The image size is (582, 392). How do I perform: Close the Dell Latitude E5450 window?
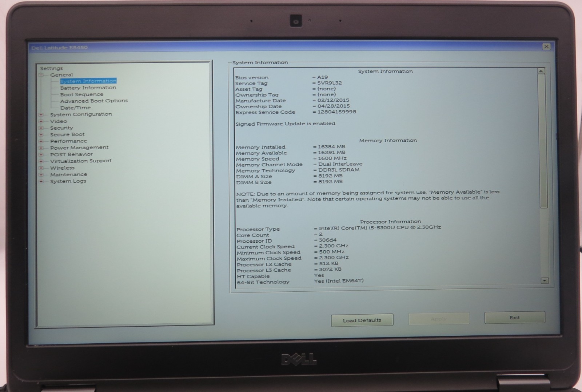[x=546, y=47]
